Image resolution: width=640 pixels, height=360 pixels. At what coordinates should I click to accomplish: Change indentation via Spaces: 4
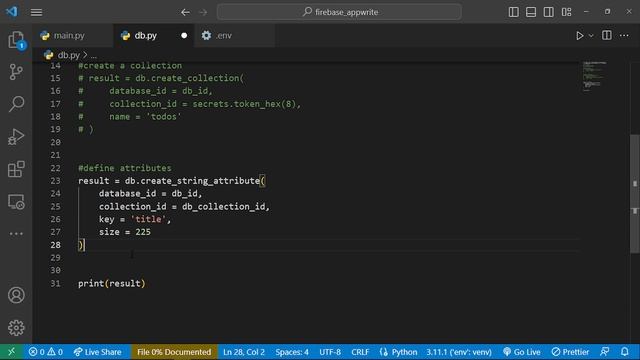tap(292, 352)
